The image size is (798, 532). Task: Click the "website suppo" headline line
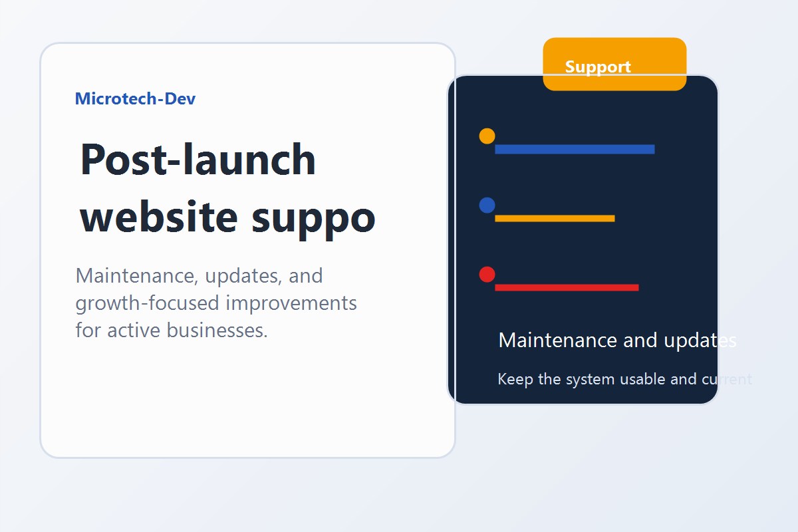pyautogui.click(x=227, y=217)
